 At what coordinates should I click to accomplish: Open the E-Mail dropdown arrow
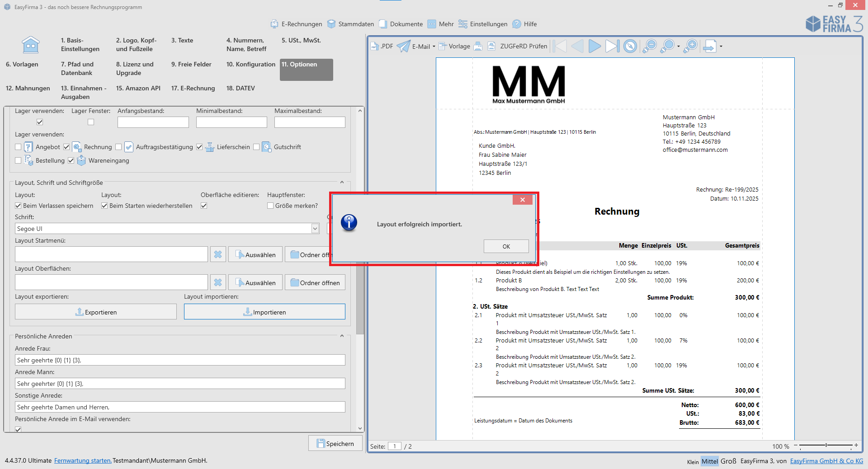[x=434, y=47]
